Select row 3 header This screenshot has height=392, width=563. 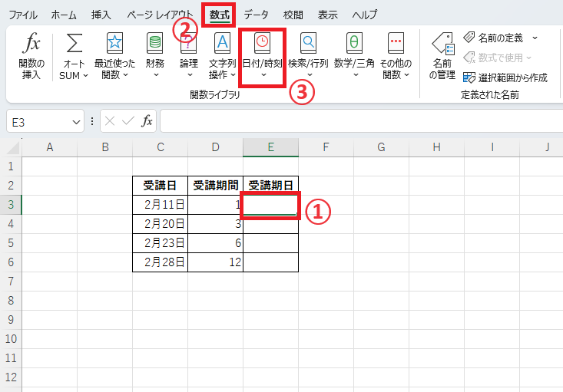pyautogui.click(x=11, y=204)
